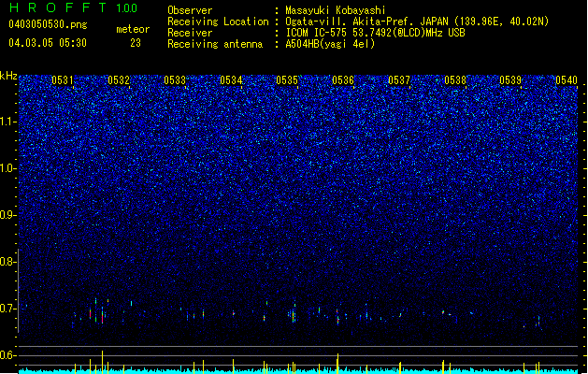This screenshot has height=374, width=588.
Task: Click the Receiving Location label
Action: pos(218,22)
